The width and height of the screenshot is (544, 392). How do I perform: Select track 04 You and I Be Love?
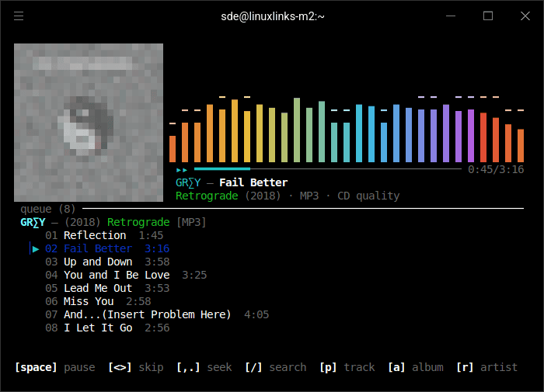126,275
